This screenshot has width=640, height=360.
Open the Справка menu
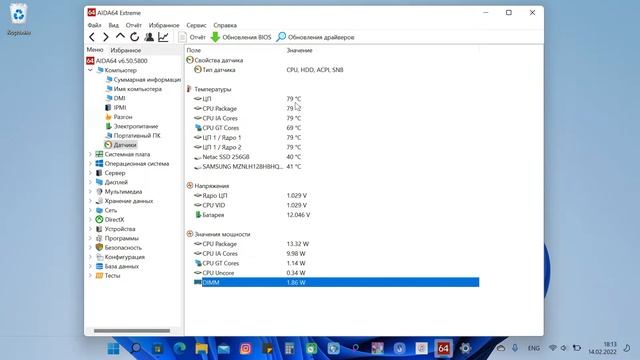pos(225,25)
